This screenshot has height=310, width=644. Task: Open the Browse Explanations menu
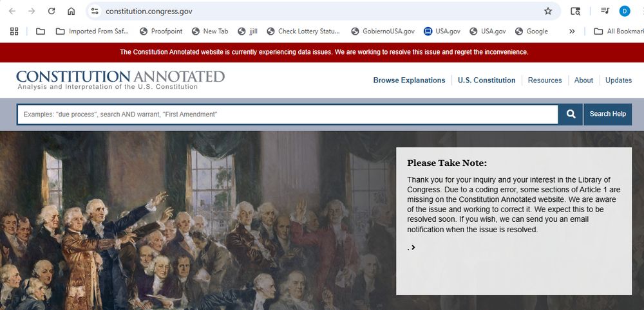tap(409, 80)
